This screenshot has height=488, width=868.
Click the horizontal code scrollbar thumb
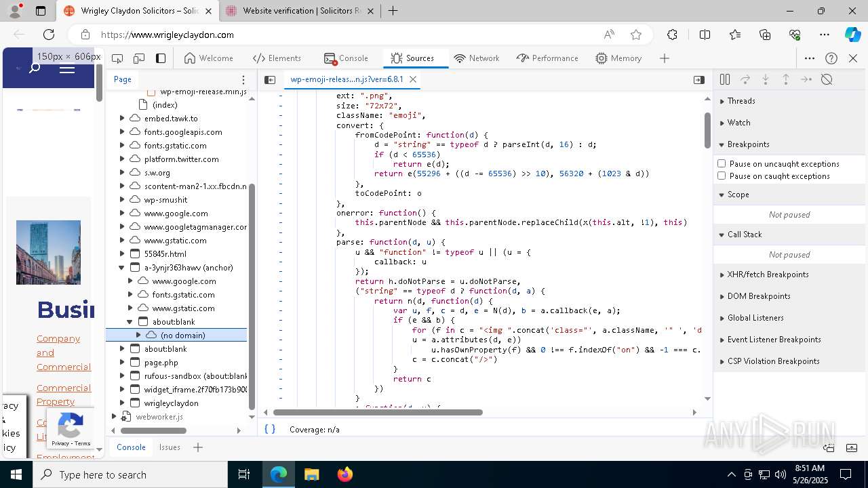coord(378,412)
